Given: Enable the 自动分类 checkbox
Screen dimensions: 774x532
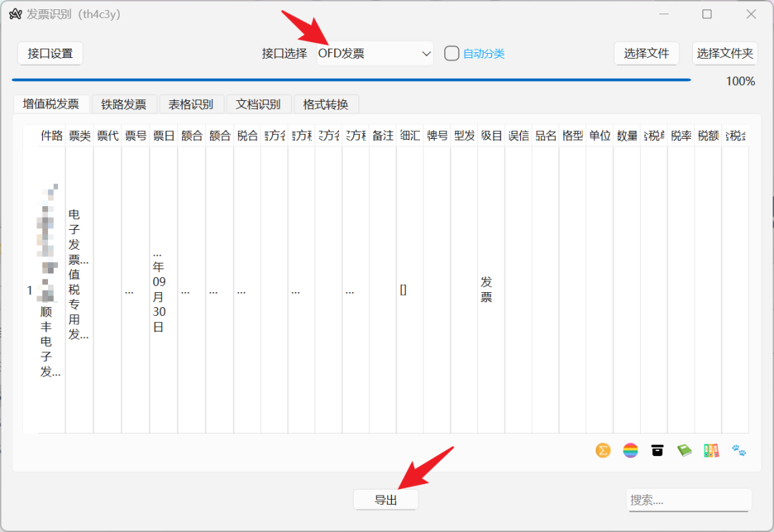Looking at the screenshot, I should click(450, 53).
